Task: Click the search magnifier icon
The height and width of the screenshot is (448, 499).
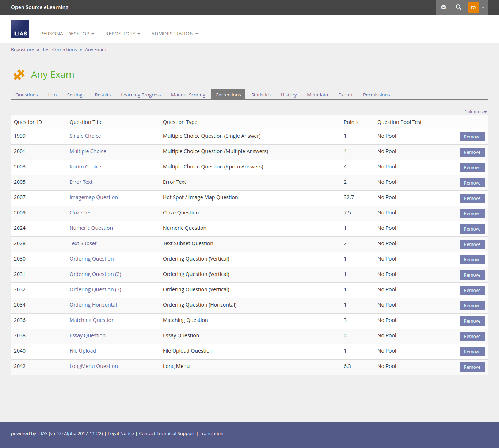Action: point(458,7)
